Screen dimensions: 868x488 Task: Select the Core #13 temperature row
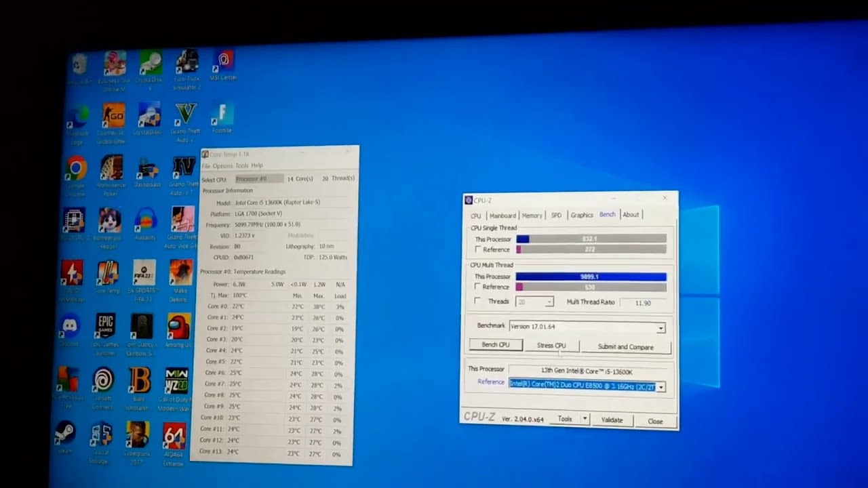click(273, 452)
